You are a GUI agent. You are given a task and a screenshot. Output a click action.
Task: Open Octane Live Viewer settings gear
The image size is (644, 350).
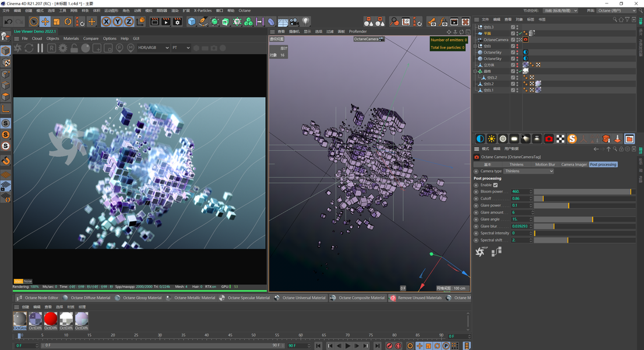(x=63, y=48)
